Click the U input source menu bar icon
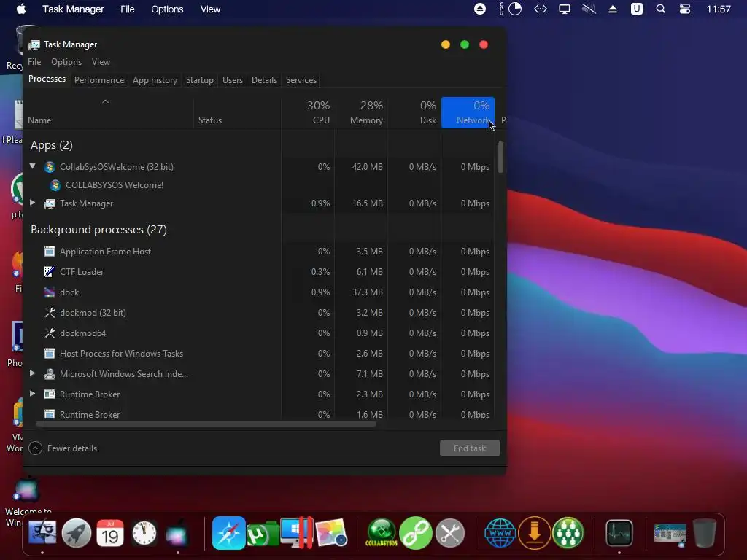The image size is (747, 560). [636, 9]
